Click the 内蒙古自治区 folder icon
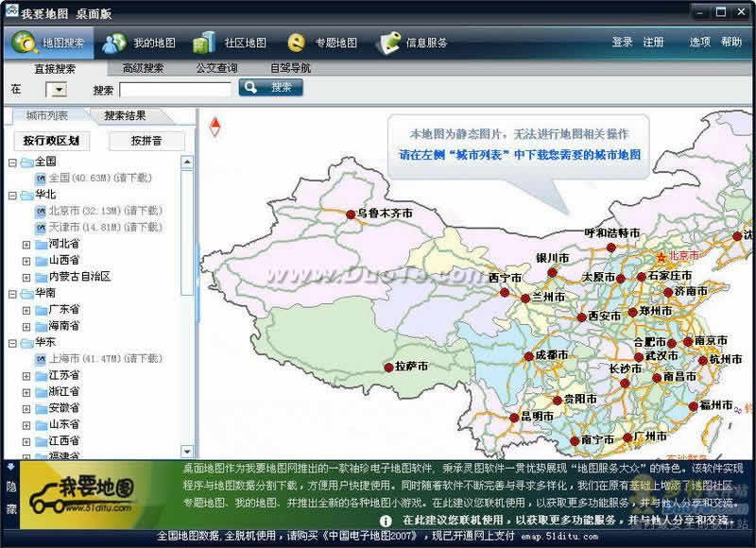This screenshot has width=756, height=548. (41, 277)
